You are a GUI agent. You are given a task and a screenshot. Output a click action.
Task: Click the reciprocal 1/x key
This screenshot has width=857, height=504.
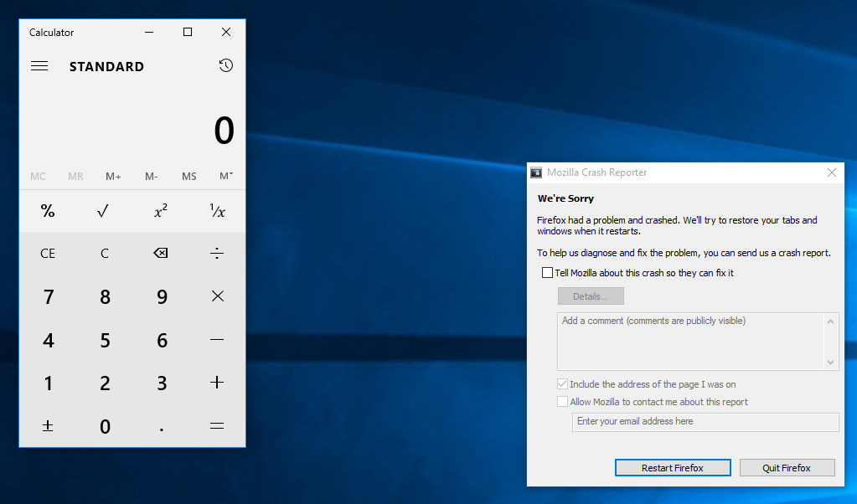pyautogui.click(x=217, y=211)
